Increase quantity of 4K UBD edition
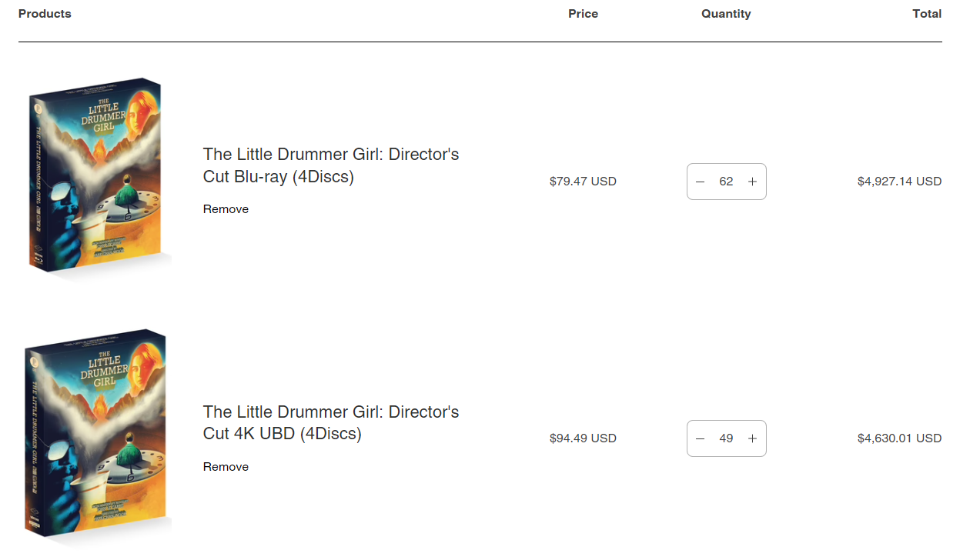The image size is (980, 560). 752,438
